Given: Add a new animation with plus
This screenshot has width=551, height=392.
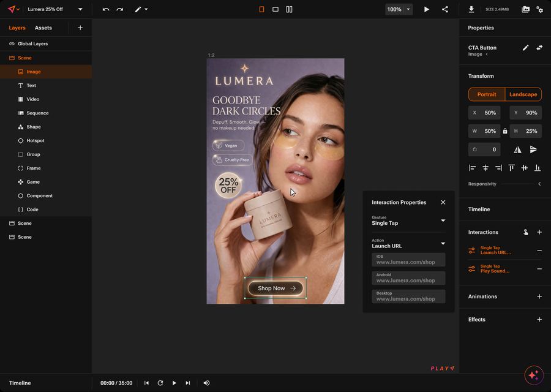Looking at the screenshot, I should (539, 296).
